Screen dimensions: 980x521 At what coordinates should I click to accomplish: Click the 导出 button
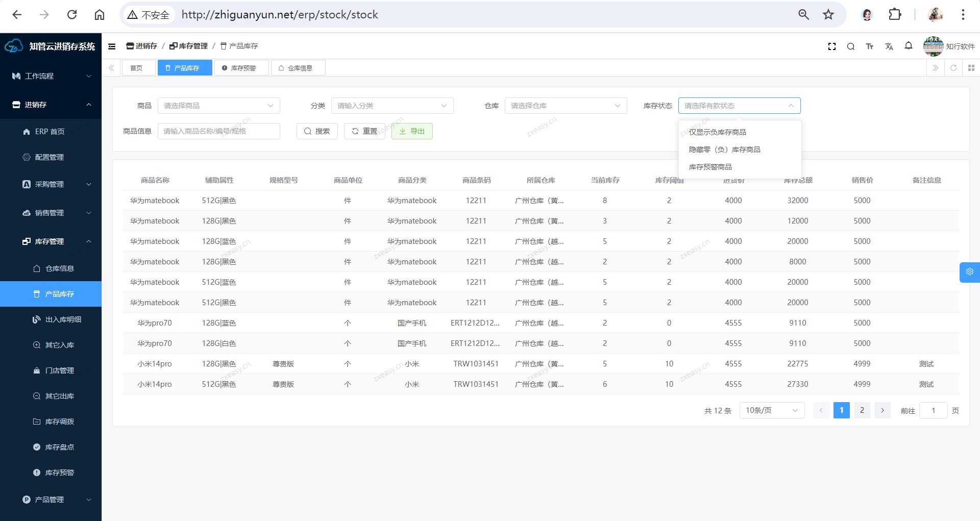coord(412,131)
